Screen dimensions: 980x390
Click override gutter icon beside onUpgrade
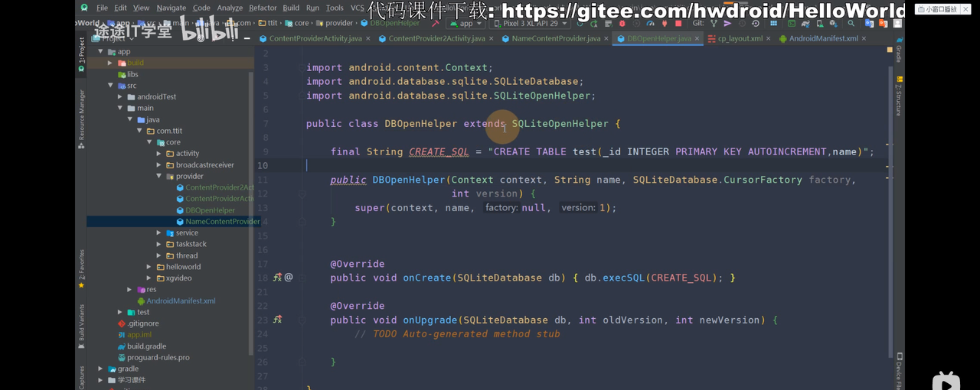278,320
